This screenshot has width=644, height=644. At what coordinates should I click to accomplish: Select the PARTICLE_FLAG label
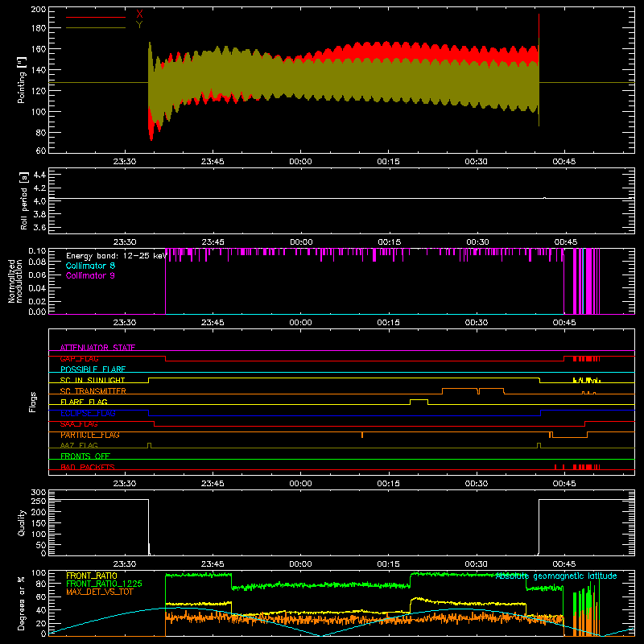click(90, 435)
